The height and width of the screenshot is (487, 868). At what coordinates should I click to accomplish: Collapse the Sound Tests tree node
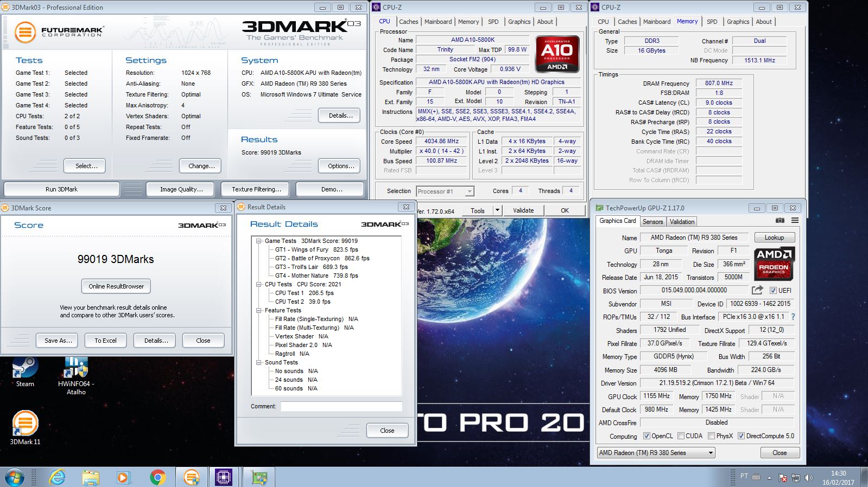click(259, 362)
